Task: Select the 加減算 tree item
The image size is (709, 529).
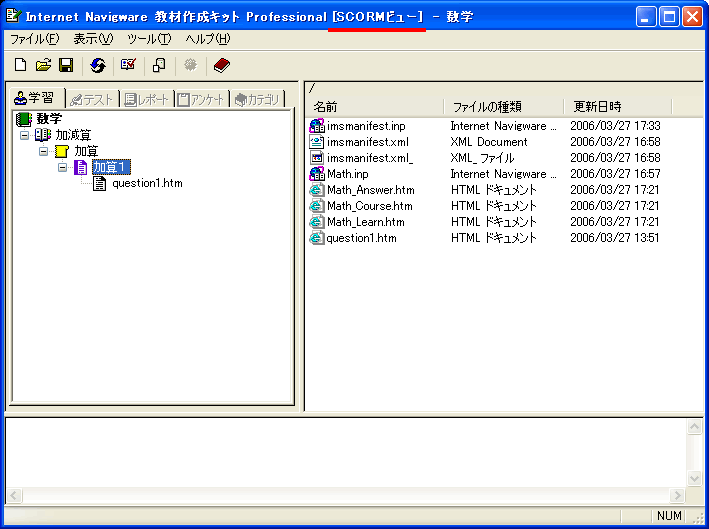Action: [x=73, y=135]
